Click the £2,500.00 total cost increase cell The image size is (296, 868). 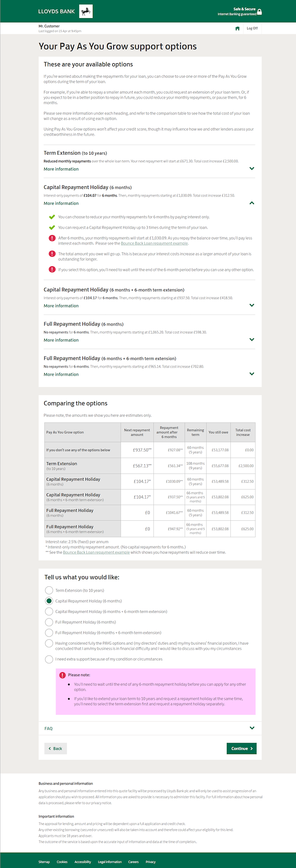[243, 466]
